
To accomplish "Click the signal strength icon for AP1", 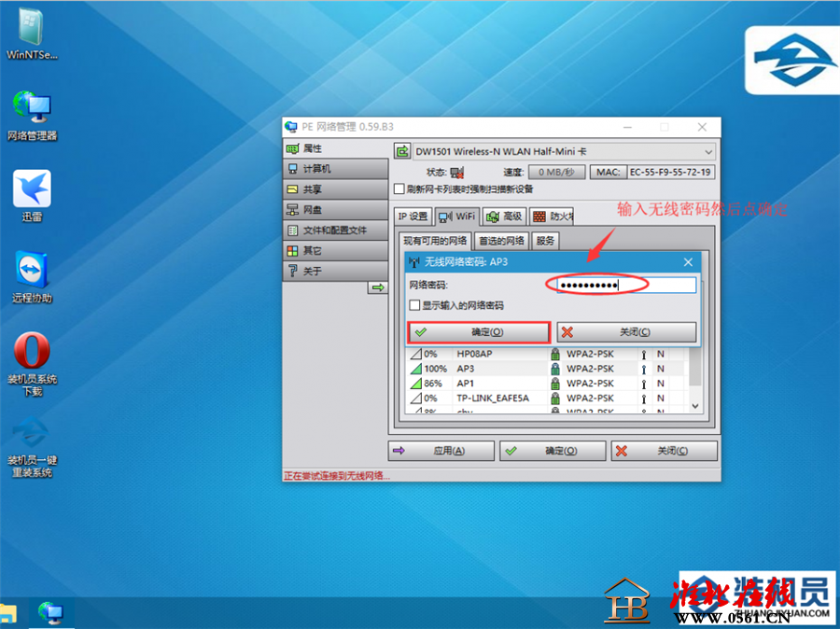I will pos(415,384).
